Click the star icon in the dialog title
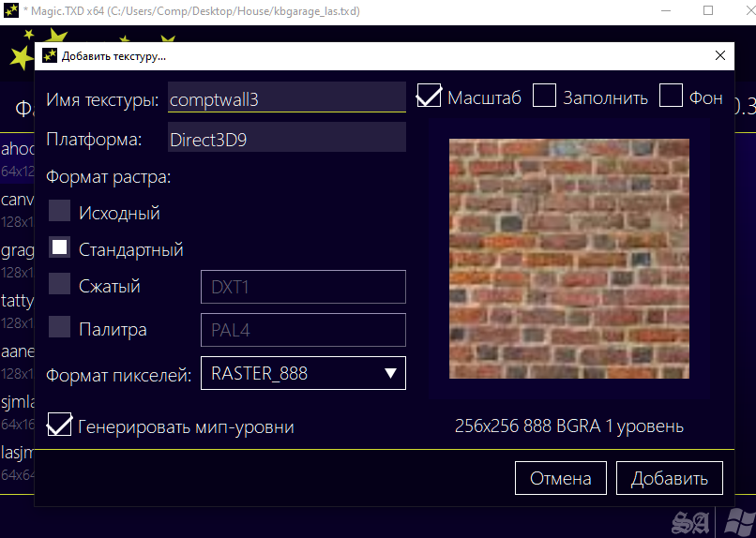 pos(50,55)
